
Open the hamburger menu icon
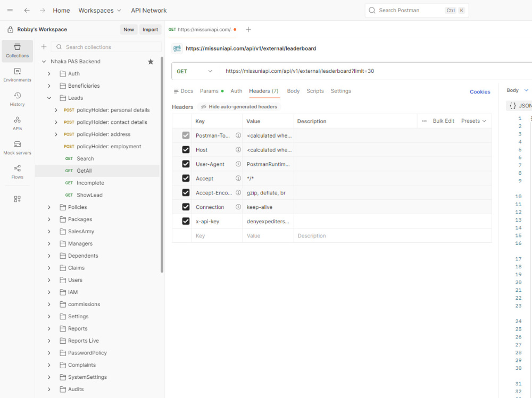click(x=10, y=11)
